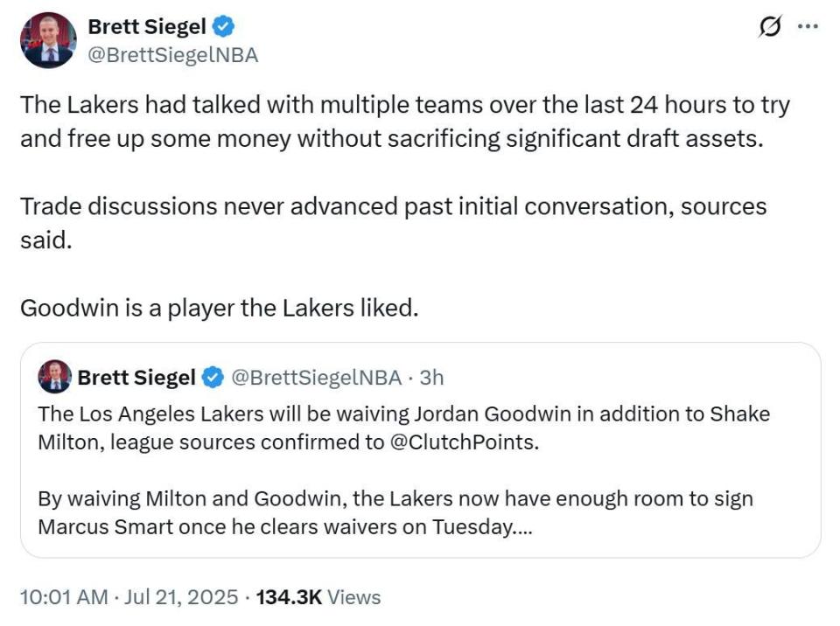Click the 'Goodwin is a player' sentence

[219, 308]
